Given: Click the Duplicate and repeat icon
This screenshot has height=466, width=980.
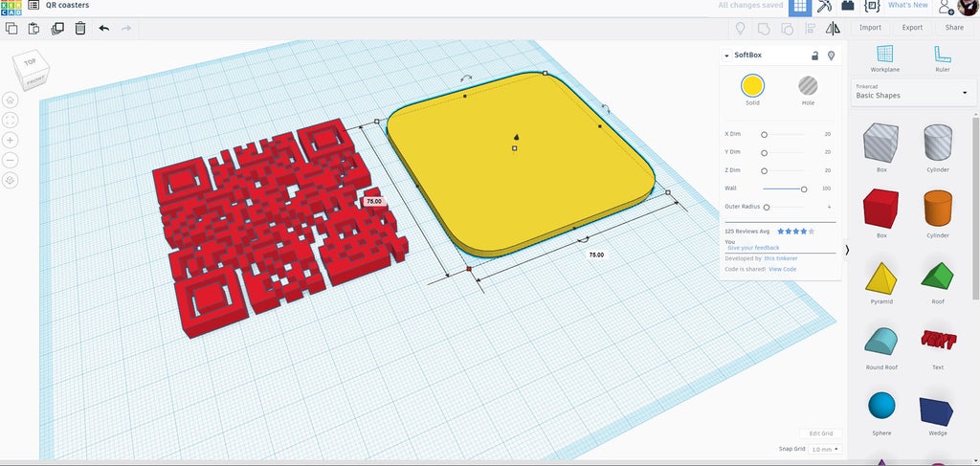Looking at the screenshot, I should [57, 28].
